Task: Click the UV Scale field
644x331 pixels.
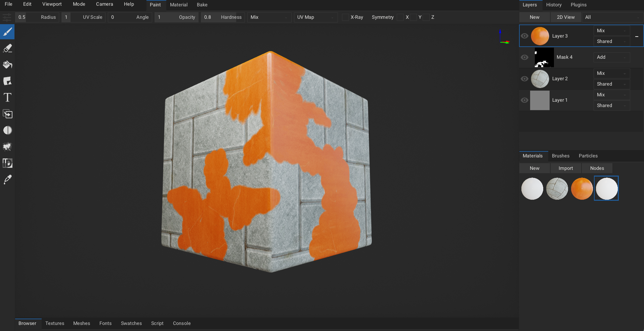Action: point(83,17)
